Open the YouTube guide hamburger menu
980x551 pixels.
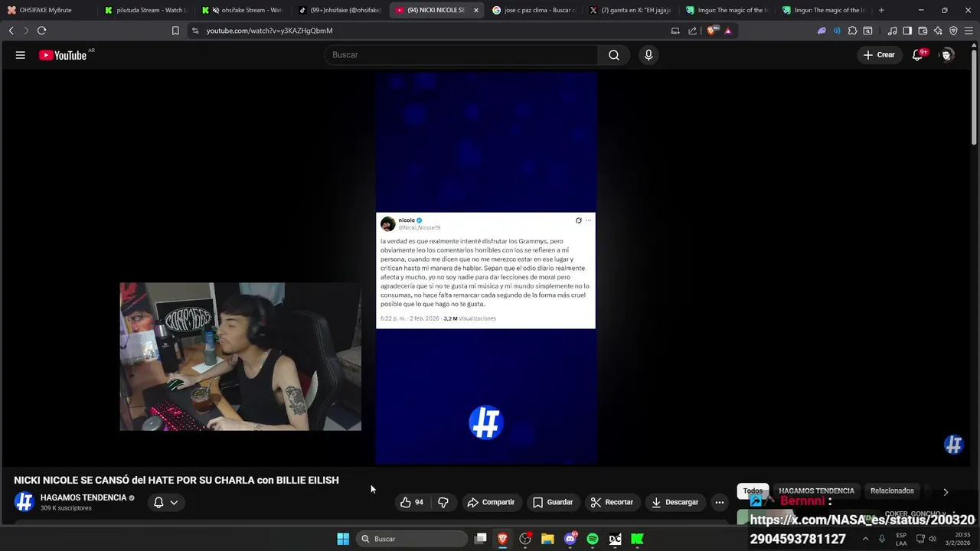[21, 55]
